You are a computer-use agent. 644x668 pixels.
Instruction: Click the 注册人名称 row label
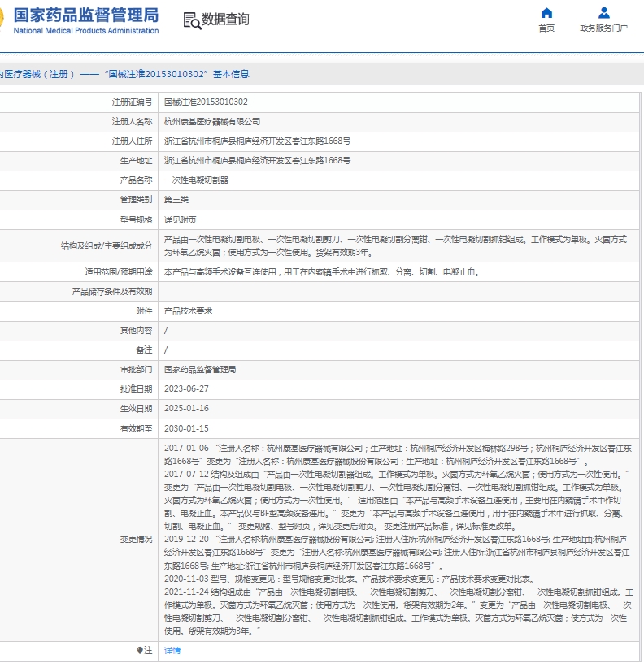[132, 121]
